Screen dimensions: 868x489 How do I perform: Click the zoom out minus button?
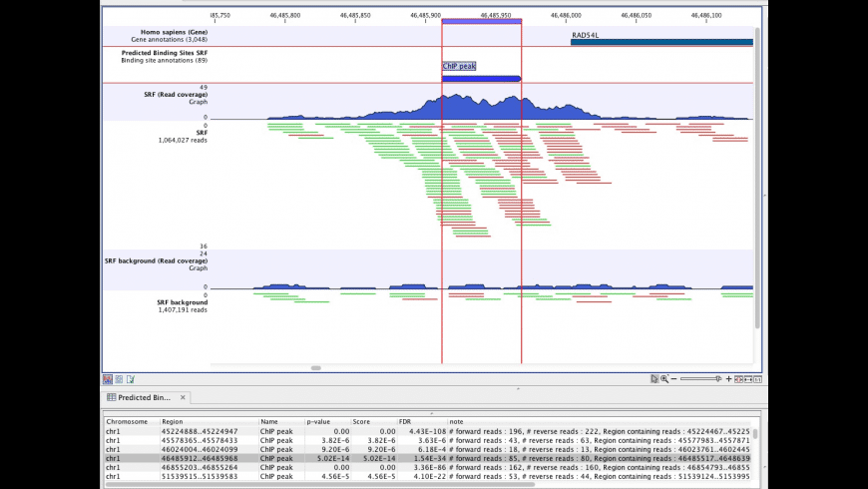[674, 379]
